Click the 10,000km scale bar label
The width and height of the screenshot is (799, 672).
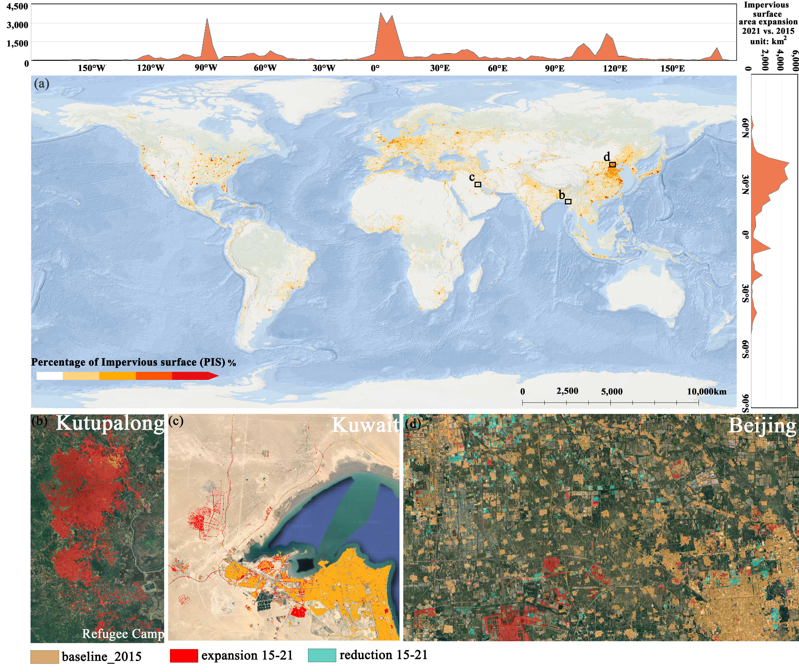click(706, 392)
